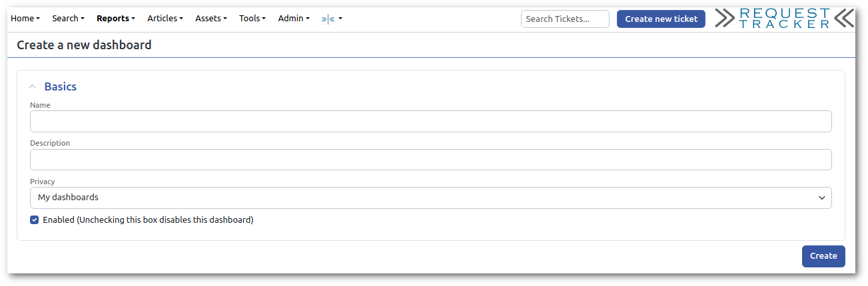The image size is (868, 286).
Task: Open the Assets menu
Action: tap(211, 19)
